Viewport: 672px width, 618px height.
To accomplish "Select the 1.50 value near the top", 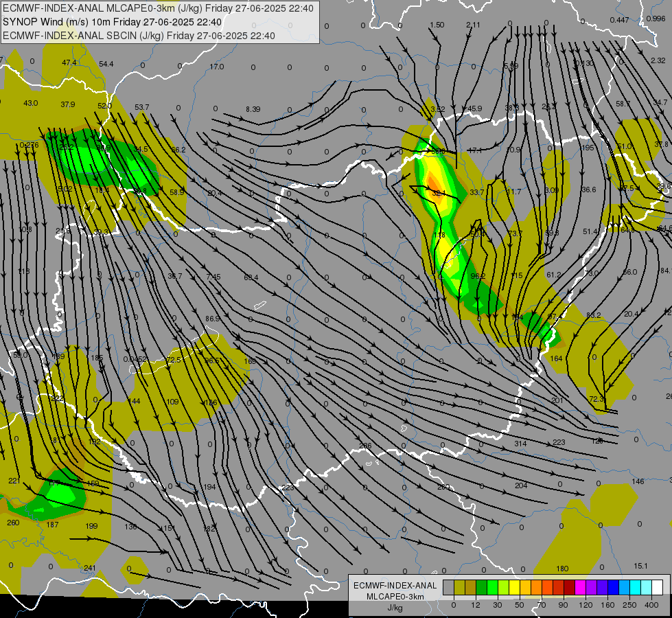I will [437, 25].
